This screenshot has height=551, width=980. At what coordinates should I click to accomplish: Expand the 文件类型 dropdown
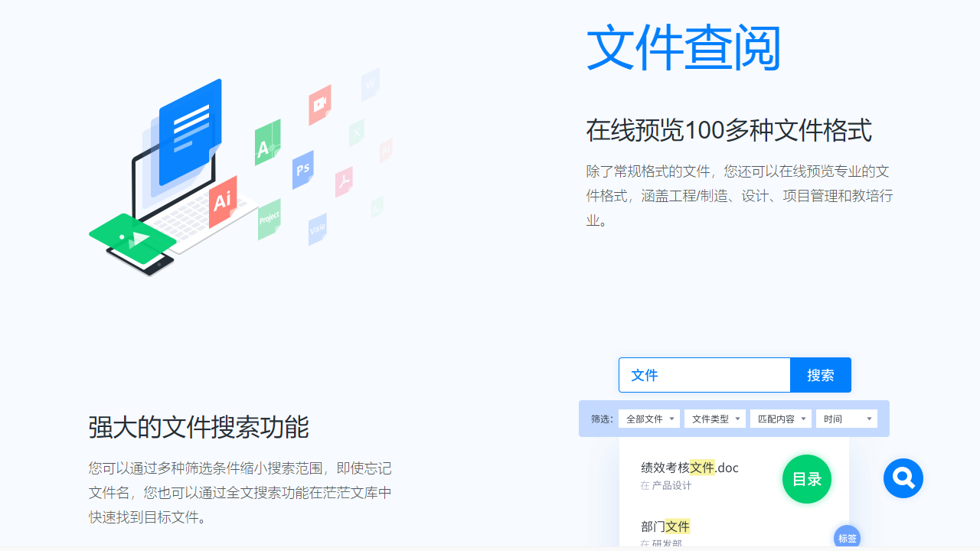tap(714, 419)
